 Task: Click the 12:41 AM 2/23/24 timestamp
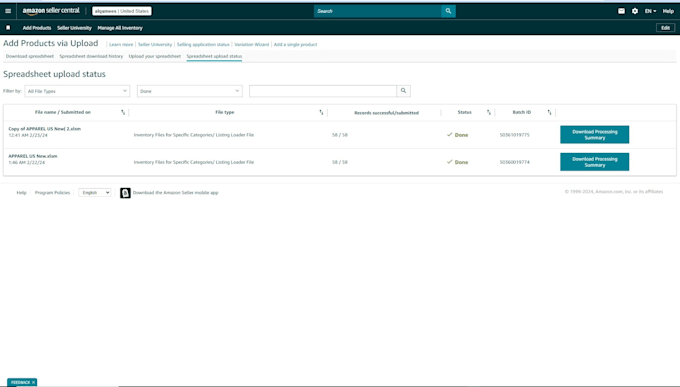click(x=28, y=135)
